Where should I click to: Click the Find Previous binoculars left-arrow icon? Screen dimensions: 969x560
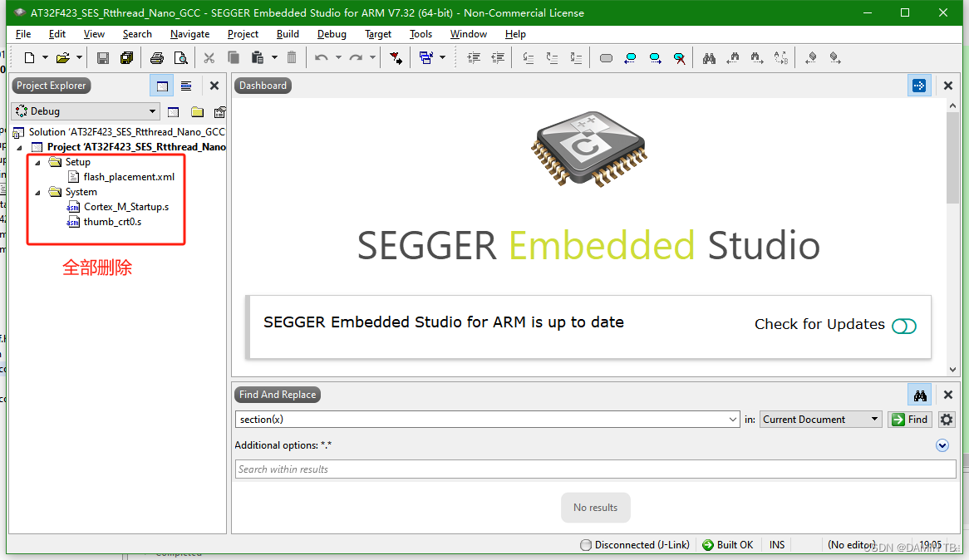pos(733,58)
